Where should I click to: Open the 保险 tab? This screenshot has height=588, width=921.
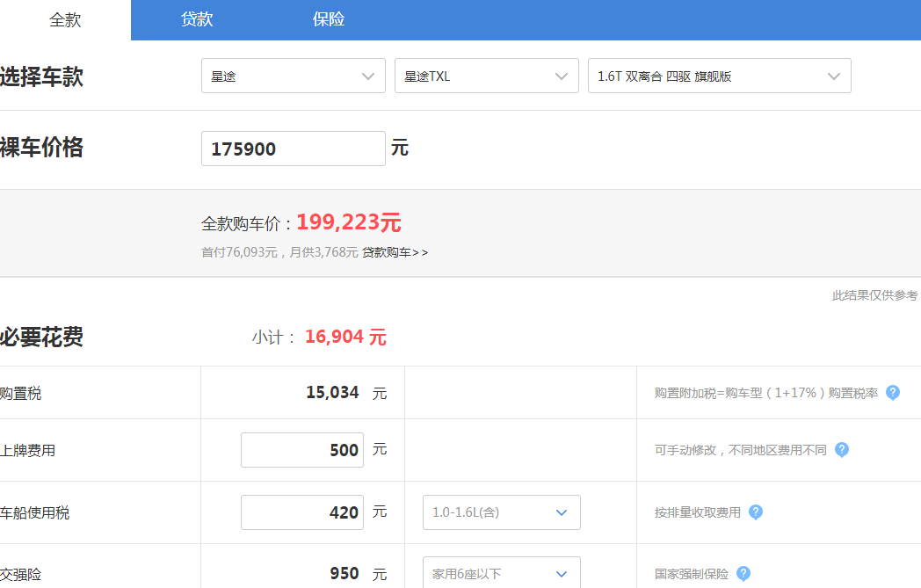tap(329, 20)
